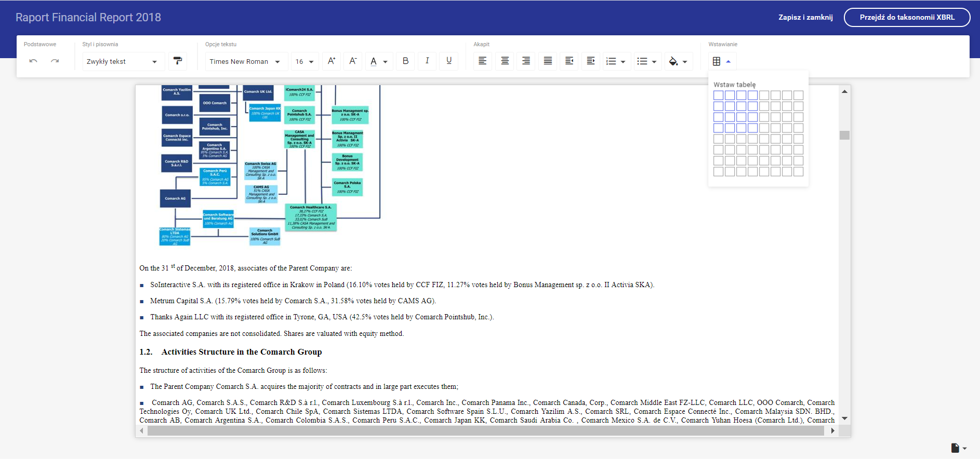Click the insert table grid icon
The width and height of the screenshot is (980, 460).
[x=717, y=61]
